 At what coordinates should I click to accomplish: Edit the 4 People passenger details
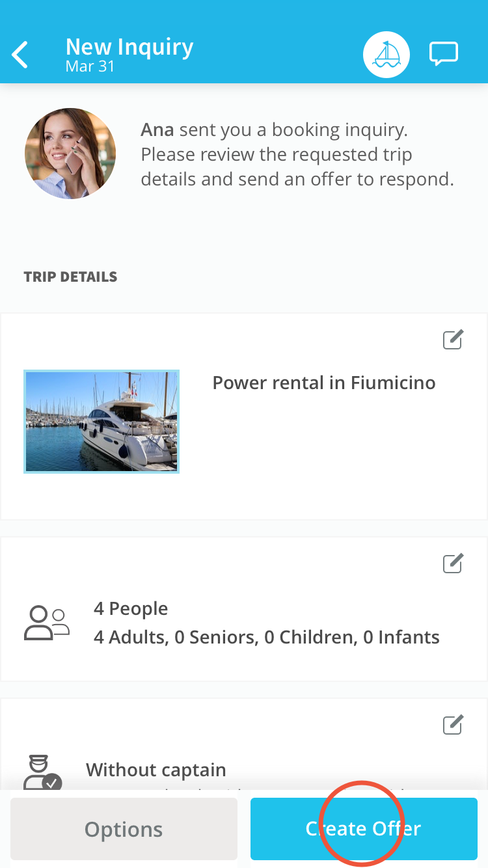coord(453,563)
